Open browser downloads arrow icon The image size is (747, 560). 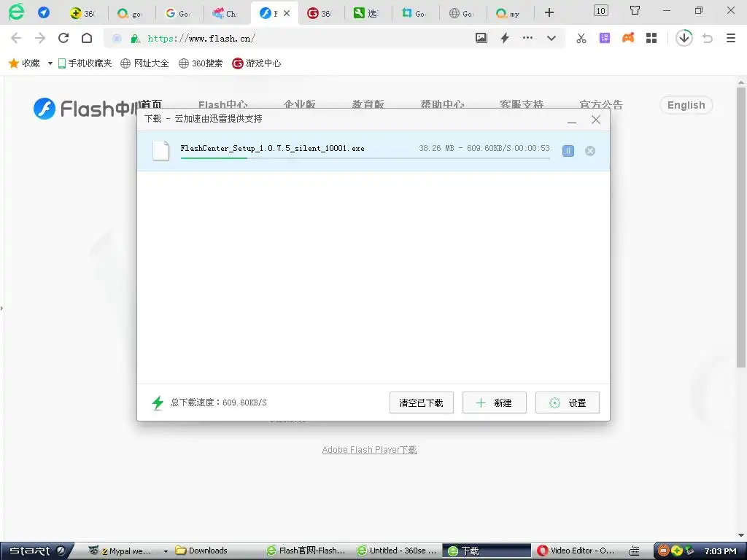[684, 38]
